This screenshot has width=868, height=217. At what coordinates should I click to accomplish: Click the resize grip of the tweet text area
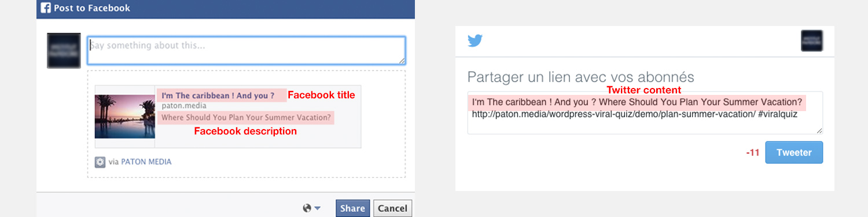coord(819,131)
